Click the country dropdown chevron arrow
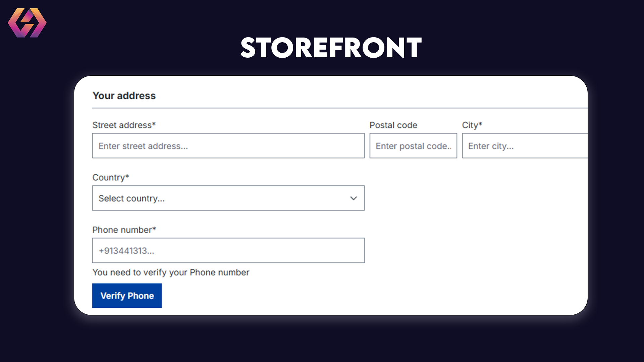644x362 pixels. (353, 198)
